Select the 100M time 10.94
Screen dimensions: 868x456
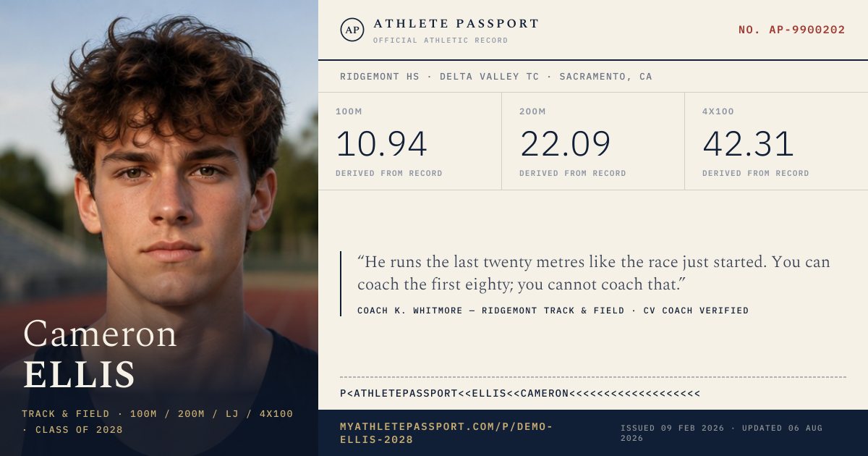click(x=381, y=143)
